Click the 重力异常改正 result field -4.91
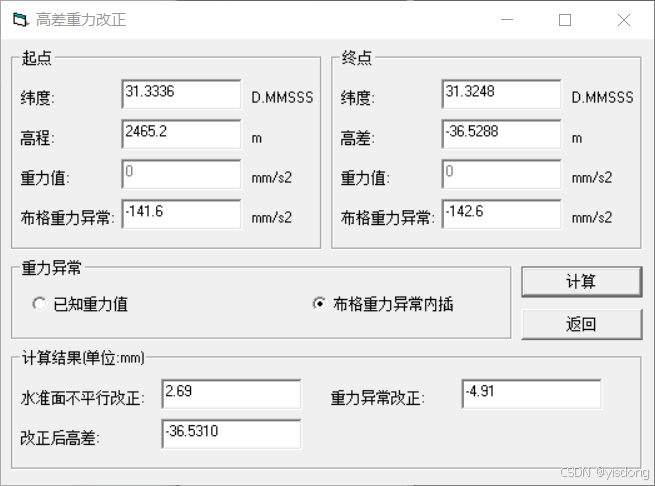 click(x=531, y=394)
